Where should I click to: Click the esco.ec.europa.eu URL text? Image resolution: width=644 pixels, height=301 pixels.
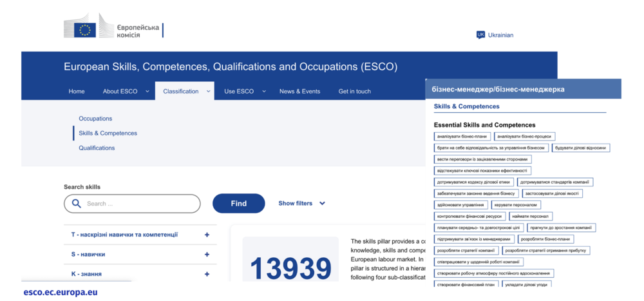[x=61, y=293]
